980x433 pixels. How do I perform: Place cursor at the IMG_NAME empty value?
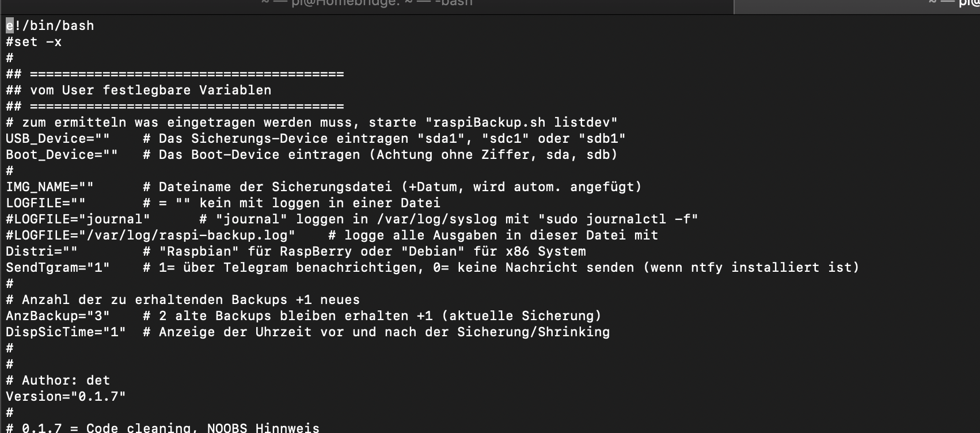pyautogui.click(x=86, y=187)
